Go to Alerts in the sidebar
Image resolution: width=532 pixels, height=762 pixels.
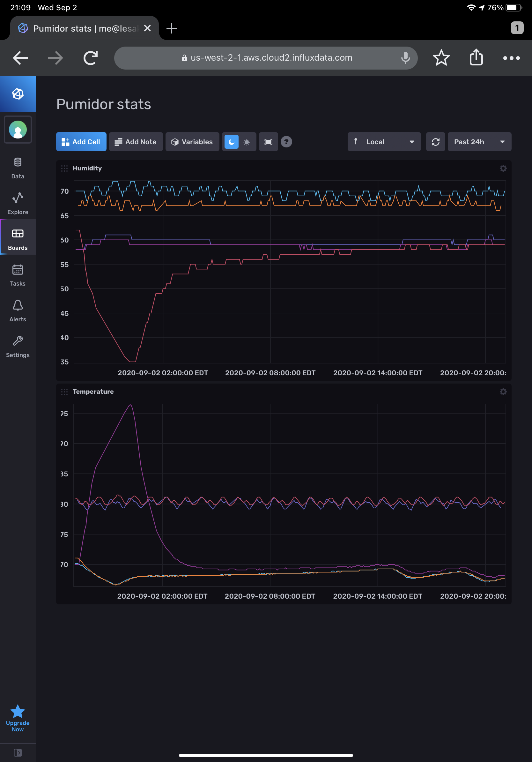[x=18, y=311]
